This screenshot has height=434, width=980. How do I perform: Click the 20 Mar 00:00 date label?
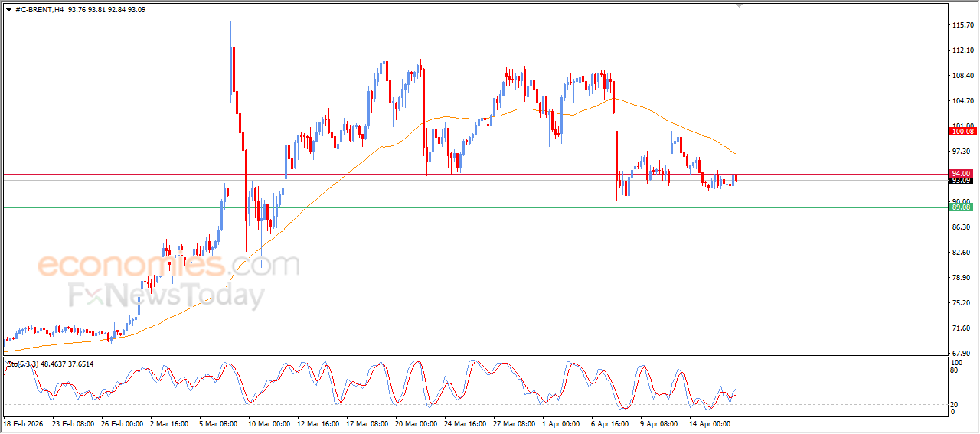tap(417, 423)
